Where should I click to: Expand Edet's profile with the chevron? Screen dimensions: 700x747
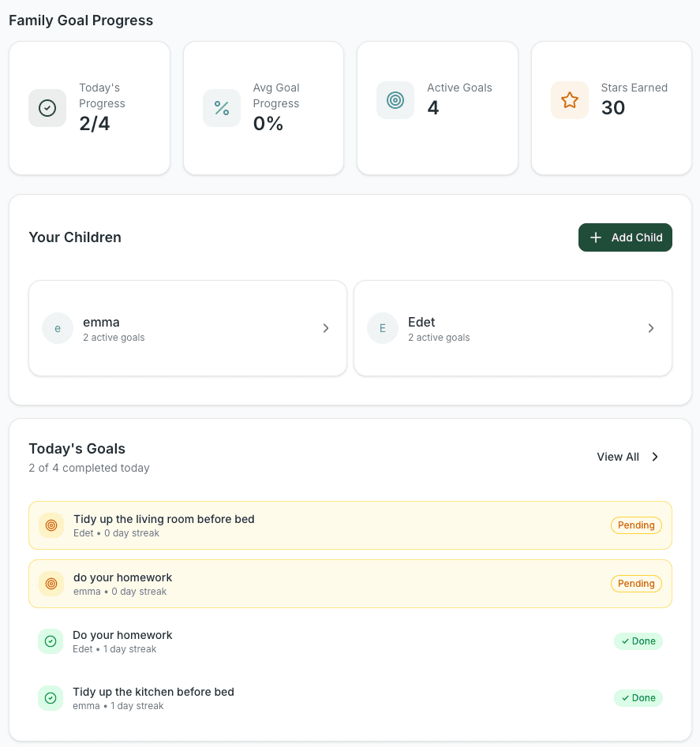point(651,328)
